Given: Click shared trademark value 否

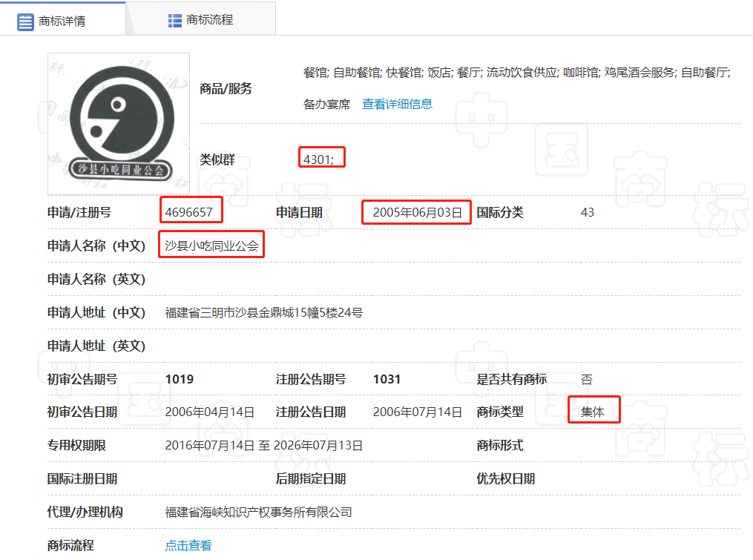Looking at the screenshot, I should coord(586,380).
